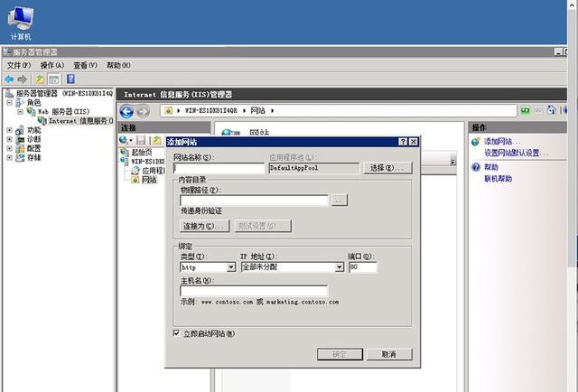The width and height of the screenshot is (578, 392).
Task: Open the View menu
Action: (x=85, y=65)
